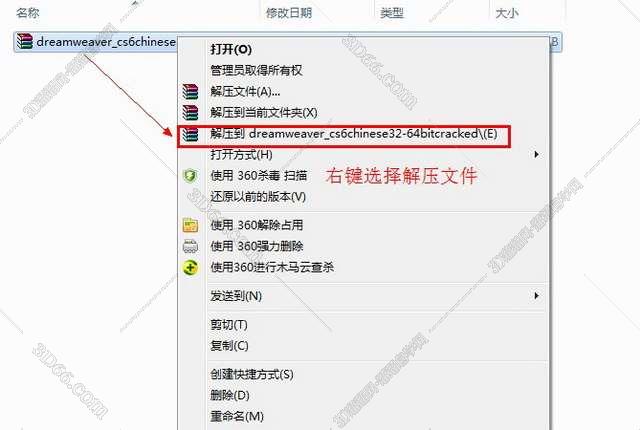Image resolution: width=640 pixels, height=430 pixels.
Task: Select 剪切(T) in the context menu
Action: (x=229, y=324)
